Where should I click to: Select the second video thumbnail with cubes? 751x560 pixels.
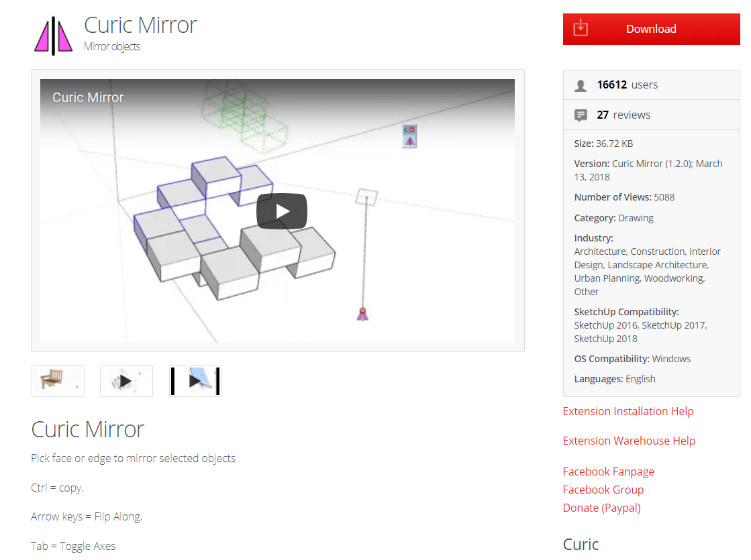[x=126, y=381]
